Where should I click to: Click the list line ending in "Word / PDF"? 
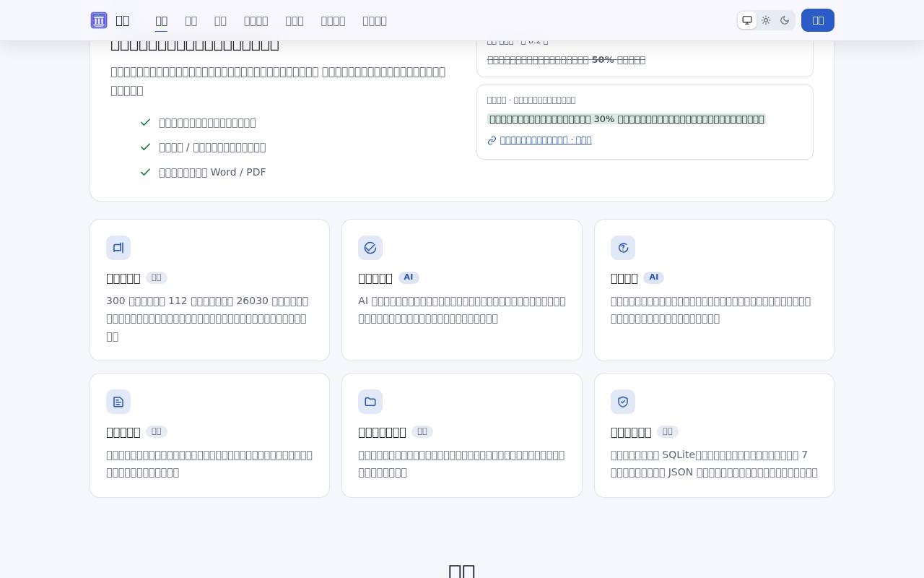[x=212, y=172]
